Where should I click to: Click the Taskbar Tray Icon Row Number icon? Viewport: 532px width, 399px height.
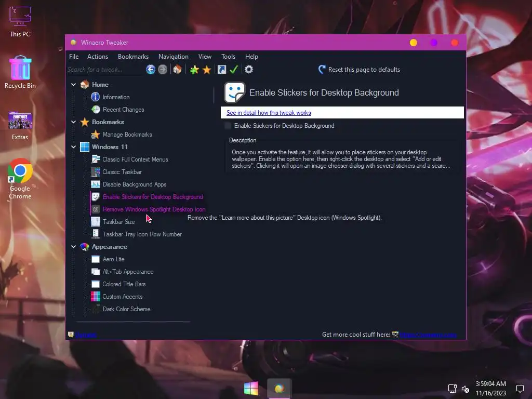click(x=96, y=234)
